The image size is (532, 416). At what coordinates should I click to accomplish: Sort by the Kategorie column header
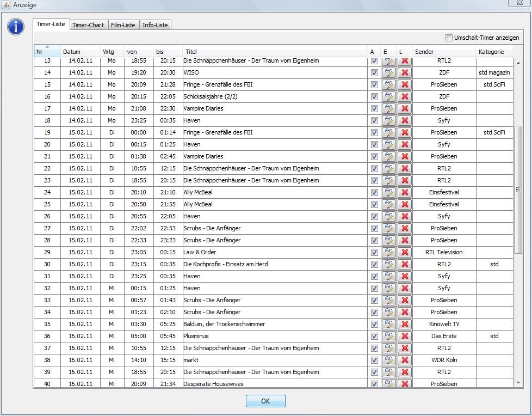[494, 52]
